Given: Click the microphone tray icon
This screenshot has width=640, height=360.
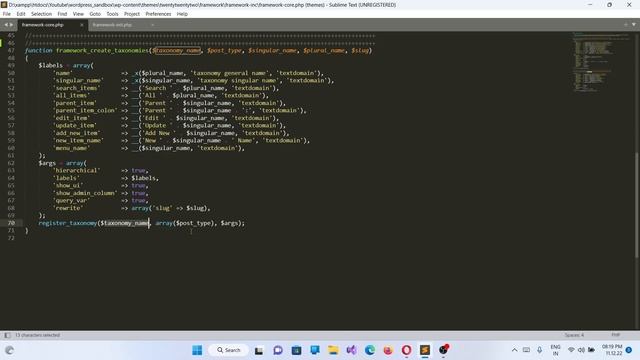Looking at the screenshot, I should [540, 350].
